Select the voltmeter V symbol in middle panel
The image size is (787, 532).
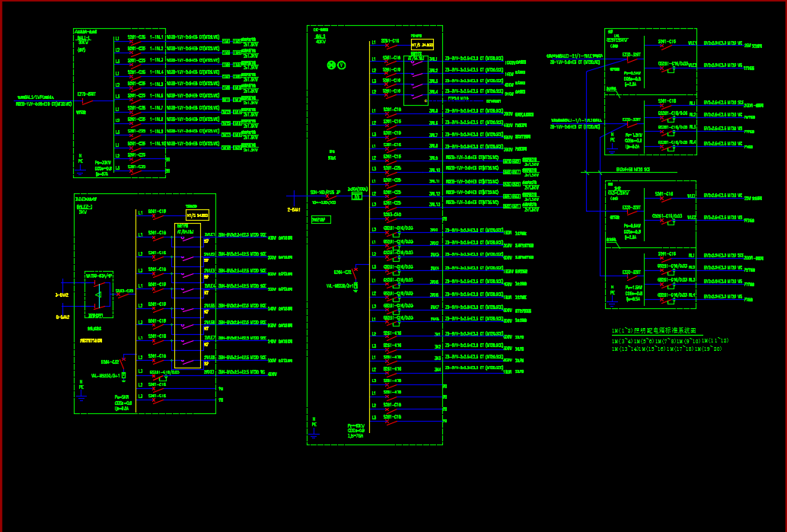tap(342, 65)
